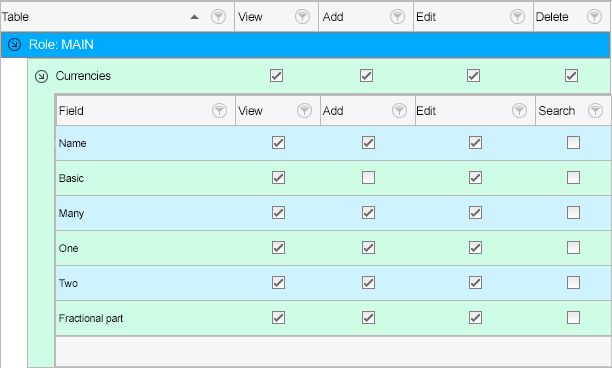Viewport: 612px width, 368px height.
Task: Uncheck Add for the Two field
Action: (x=368, y=283)
